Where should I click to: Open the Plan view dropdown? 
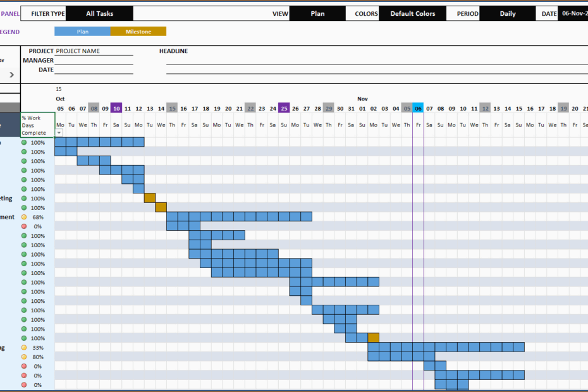point(317,13)
